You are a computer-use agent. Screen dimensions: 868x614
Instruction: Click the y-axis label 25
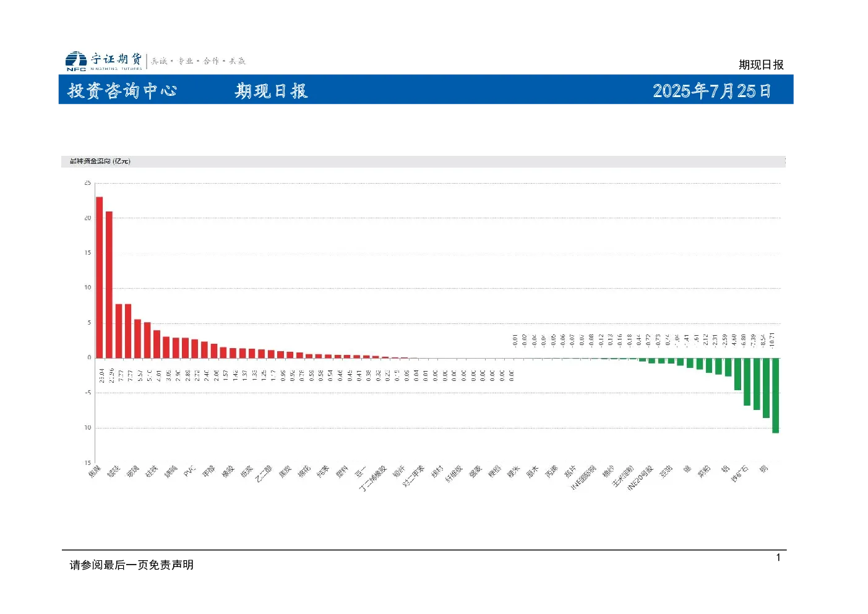pyautogui.click(x=87, y=183)
